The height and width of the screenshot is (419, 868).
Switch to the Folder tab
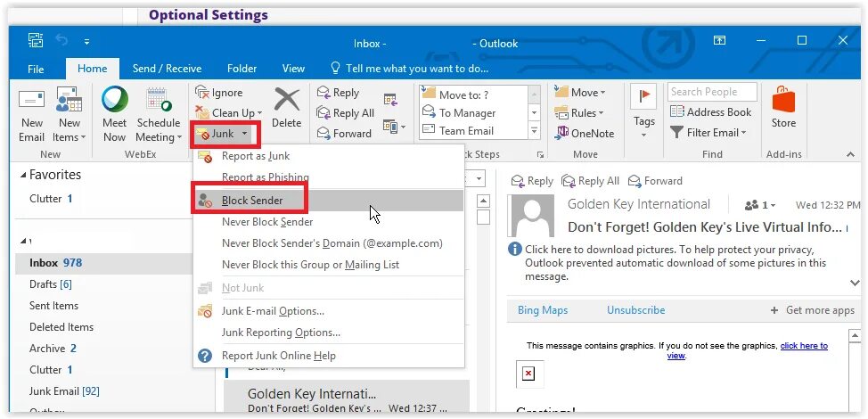(242, 69)
